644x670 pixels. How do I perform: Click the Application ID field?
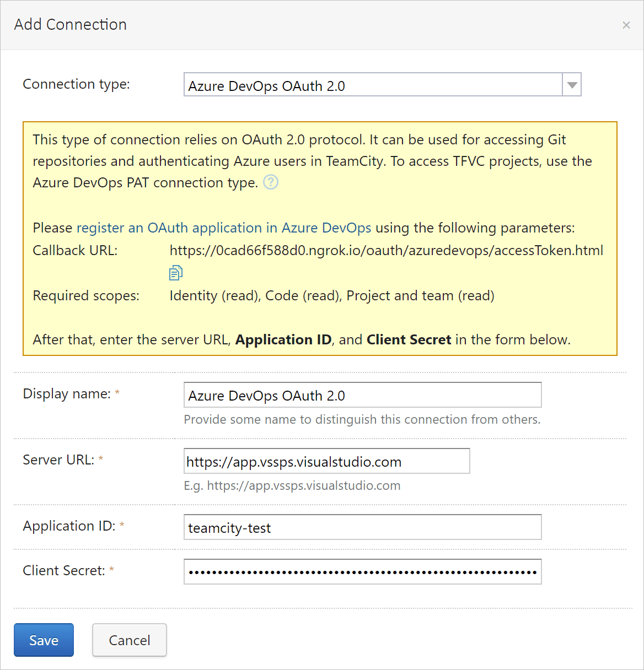363,527
